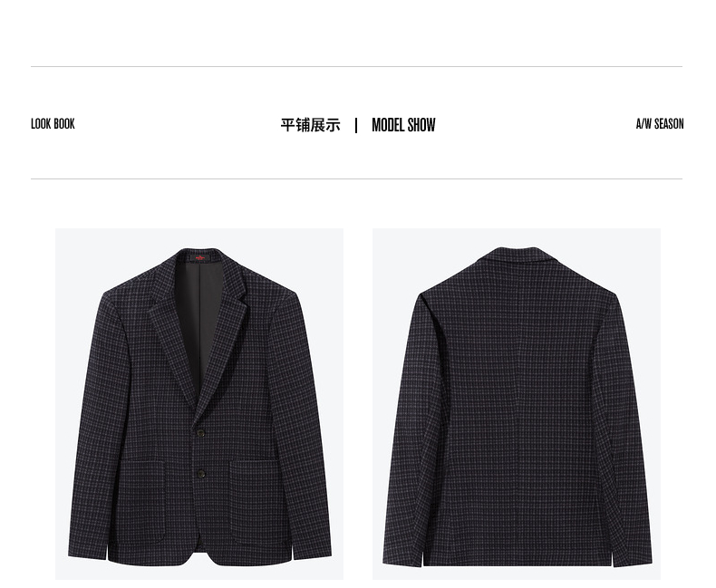
Task: Open the MODEL SHOW section
Action: pyautogui.click(x=403, y=125)
